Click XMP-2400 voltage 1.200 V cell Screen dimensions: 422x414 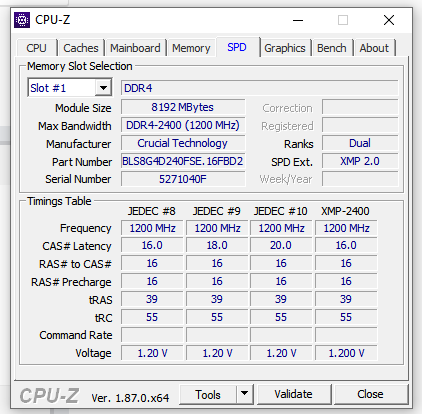click(346, 353)
